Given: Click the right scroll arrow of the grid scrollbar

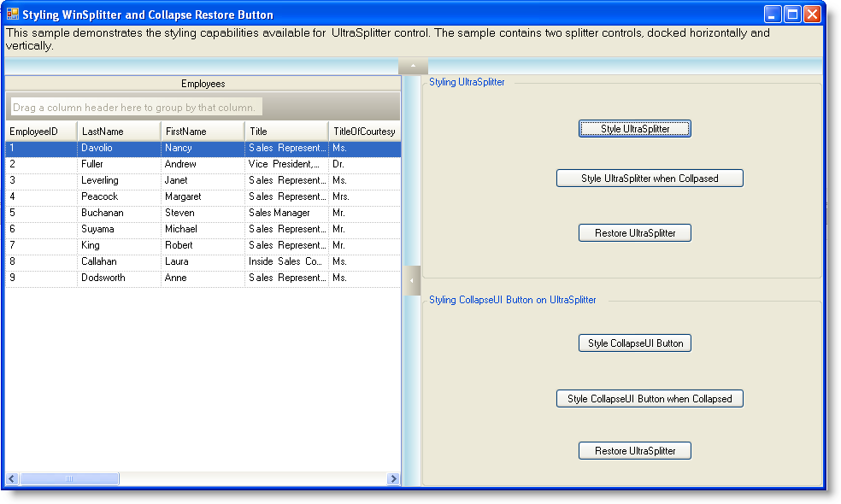Looking at the screenshot, I should 393,478.
